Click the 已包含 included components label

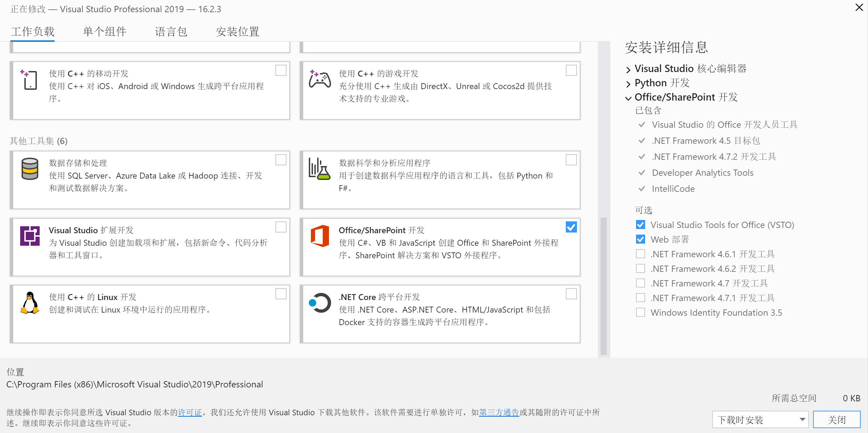(x=648, y=111)
